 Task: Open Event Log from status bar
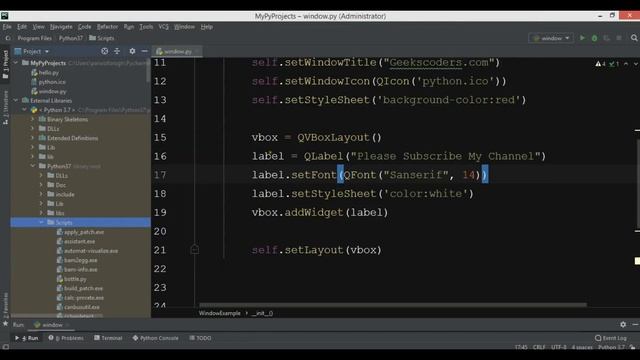click(611, 338)
